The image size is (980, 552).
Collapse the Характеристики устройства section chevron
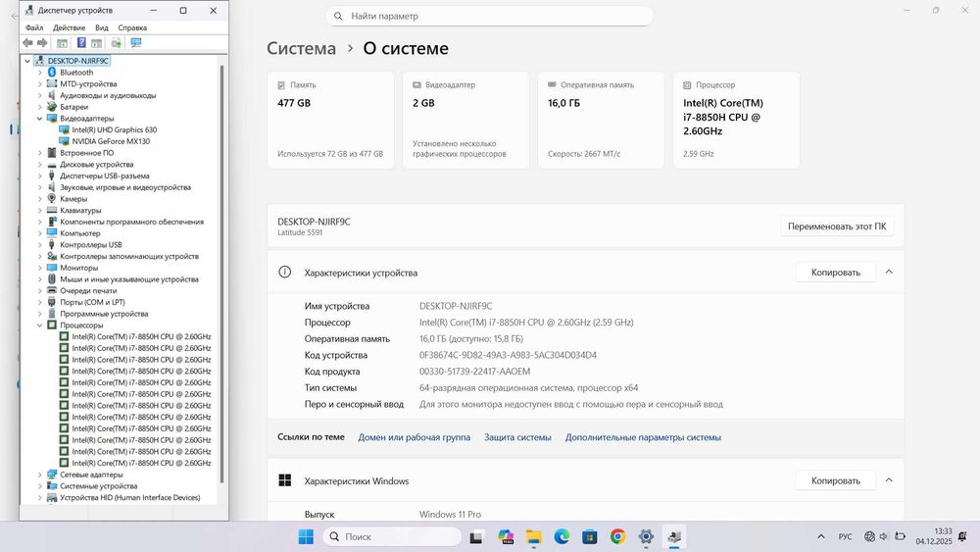(889, 272)
